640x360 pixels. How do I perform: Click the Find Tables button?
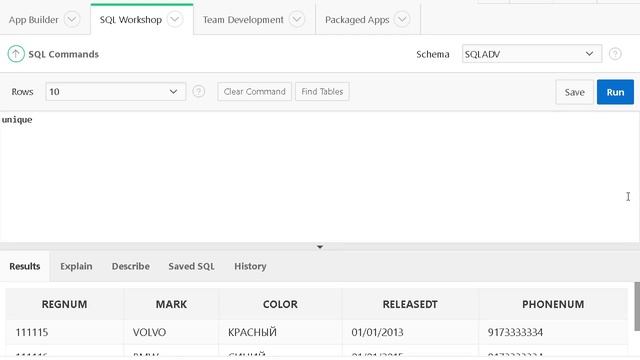(322, 91)
